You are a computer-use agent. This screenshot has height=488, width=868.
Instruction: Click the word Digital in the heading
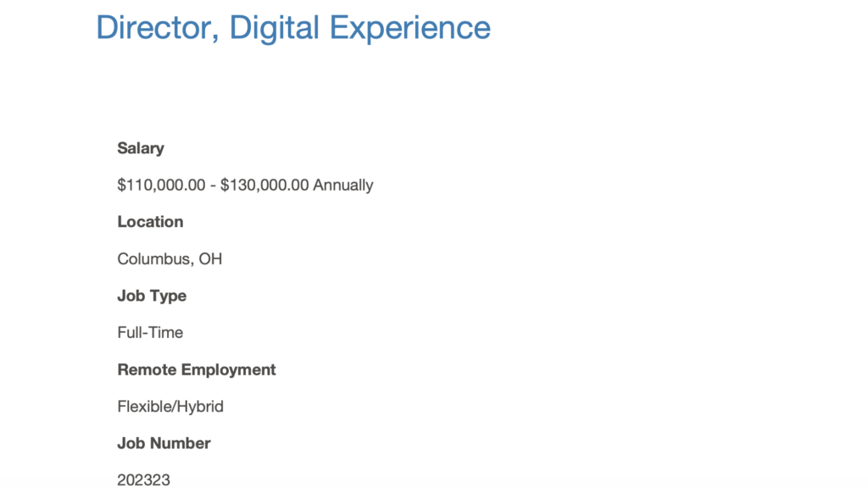[x=275, y=27]
